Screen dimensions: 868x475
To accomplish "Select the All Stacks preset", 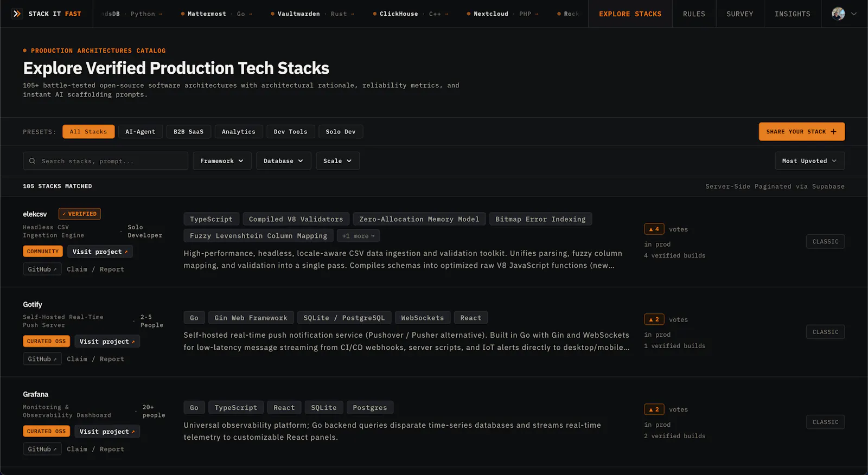I will (88, 132).
